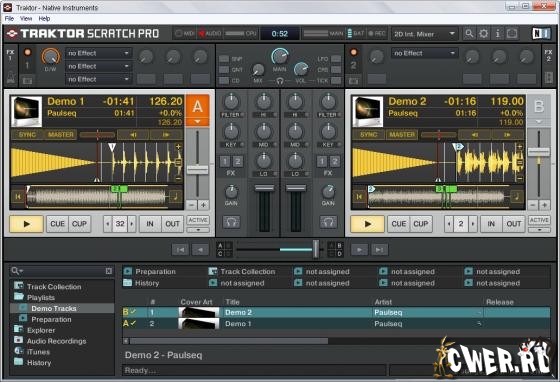This screenshot has width=560, height=382.
Task: Toggle FX unit 2 on button
Action: point(354,52)
